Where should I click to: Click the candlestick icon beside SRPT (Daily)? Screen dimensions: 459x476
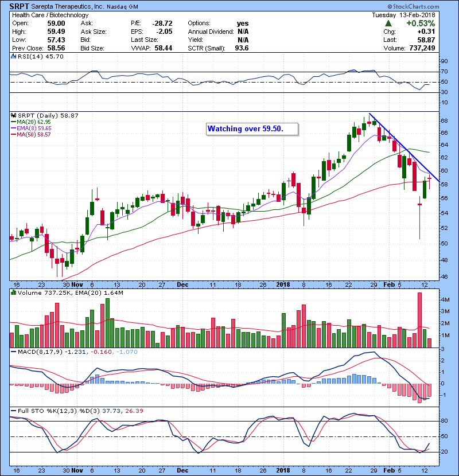13,115
